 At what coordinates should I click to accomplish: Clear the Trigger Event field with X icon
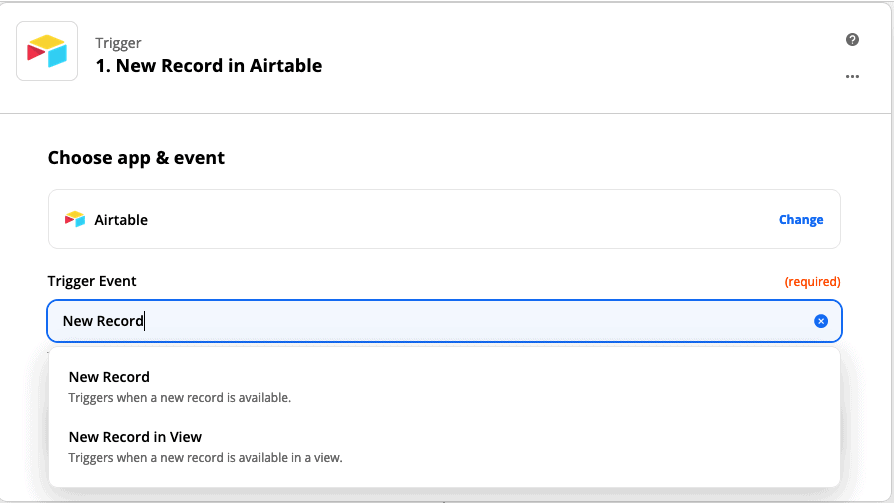click(x=820, y=321)
